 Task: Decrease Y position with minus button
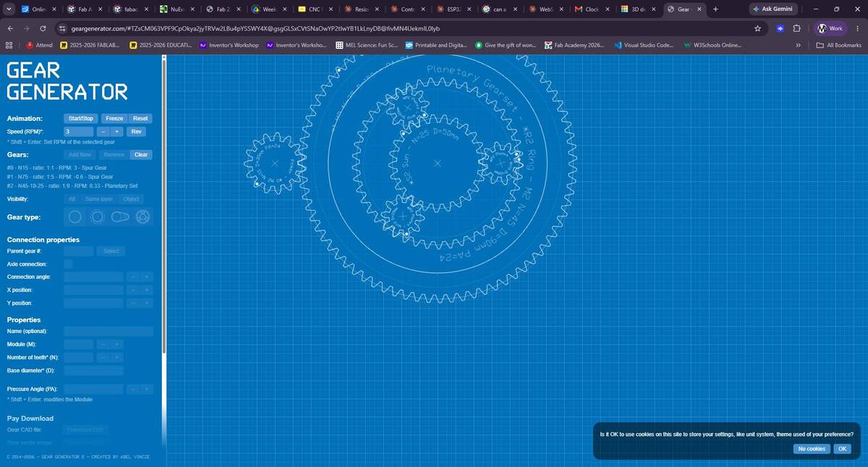(x=133, y=303)
